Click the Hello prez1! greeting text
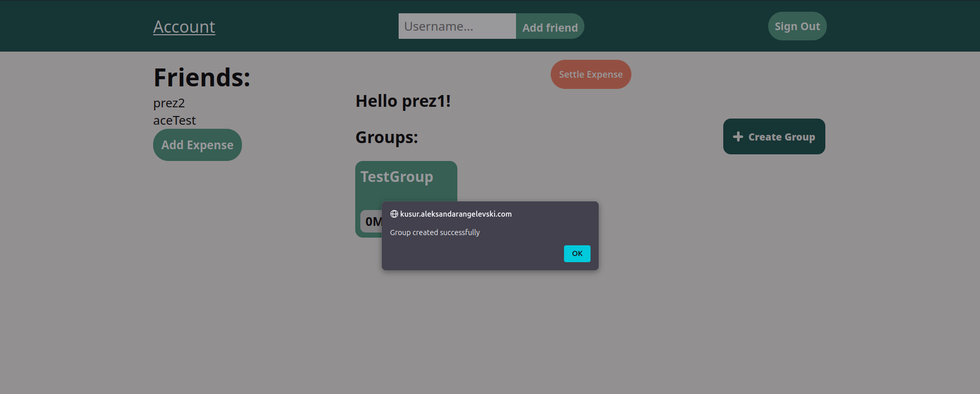Image resolution: width=980 pixels, height=394 pixels. pyautogui.click(x=403, y=101)
